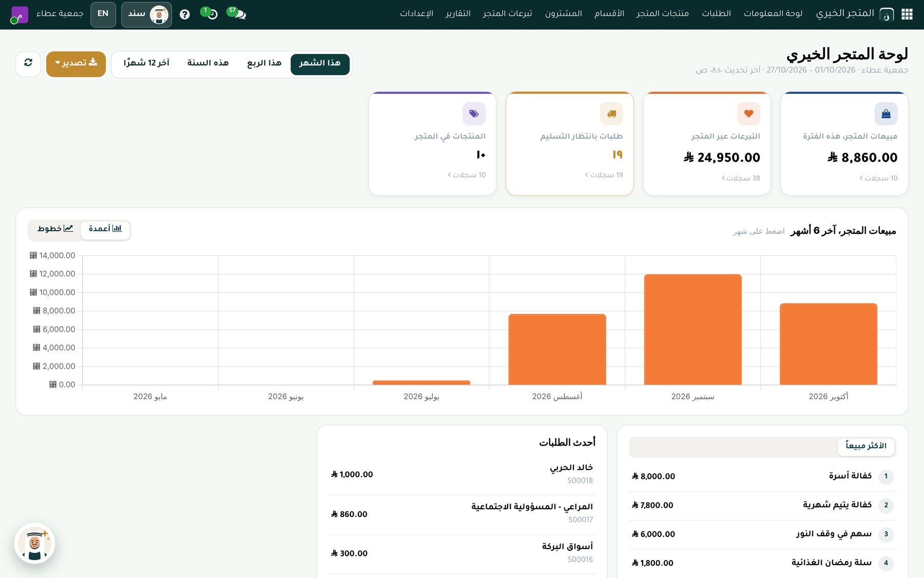Click the المتجر الخيري app title

click(845, 13)
